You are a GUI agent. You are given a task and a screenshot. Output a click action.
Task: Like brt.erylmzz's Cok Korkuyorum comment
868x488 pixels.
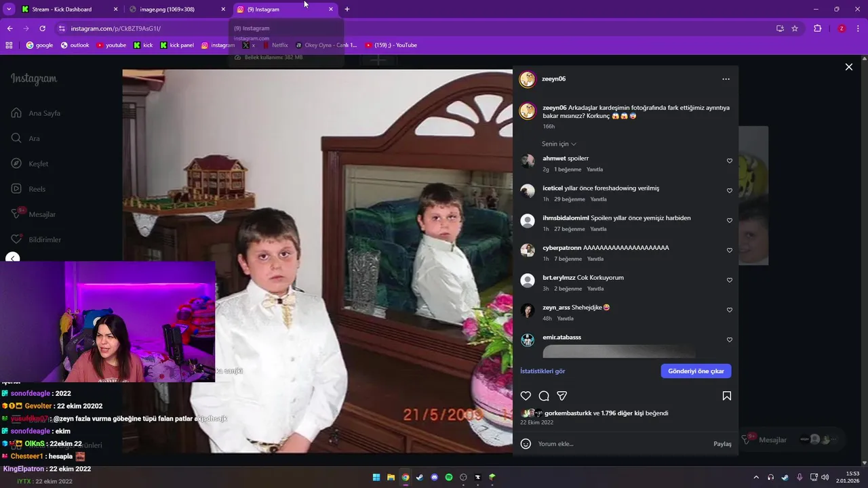(730, 281)
